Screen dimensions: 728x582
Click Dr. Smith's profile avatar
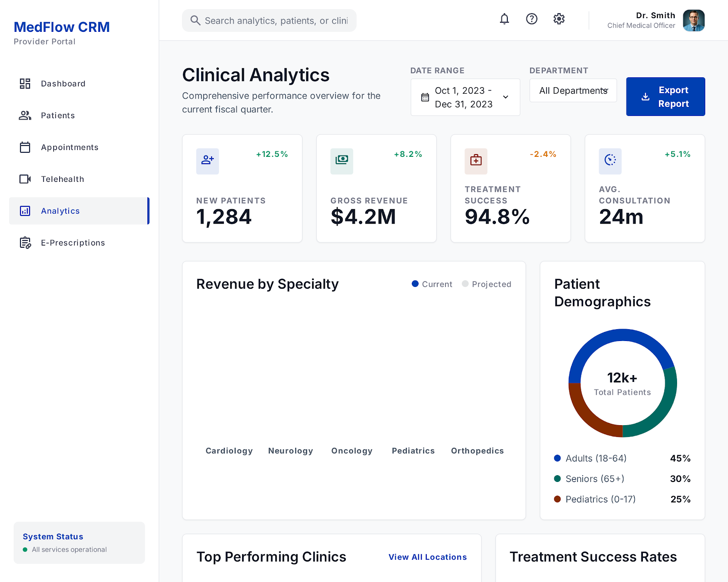tap(693, 20)
